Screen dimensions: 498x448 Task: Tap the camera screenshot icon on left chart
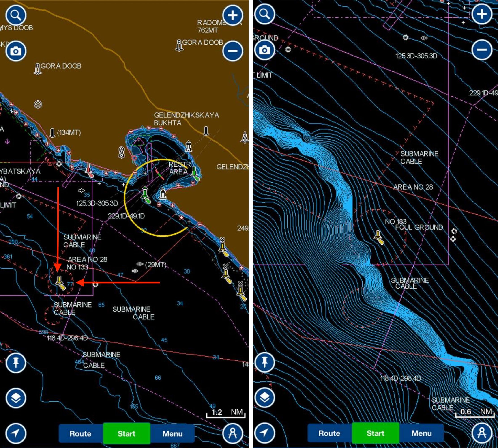point(16,51)
